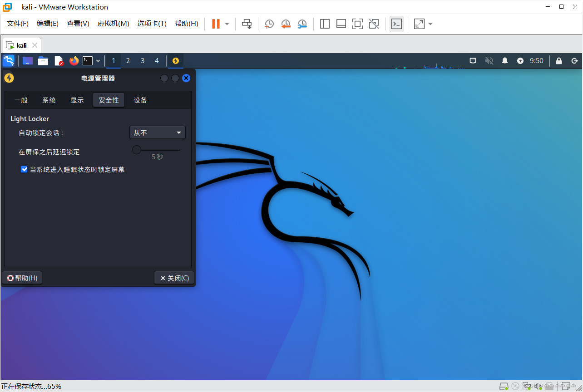Click the stretch guest display icon

419,24
